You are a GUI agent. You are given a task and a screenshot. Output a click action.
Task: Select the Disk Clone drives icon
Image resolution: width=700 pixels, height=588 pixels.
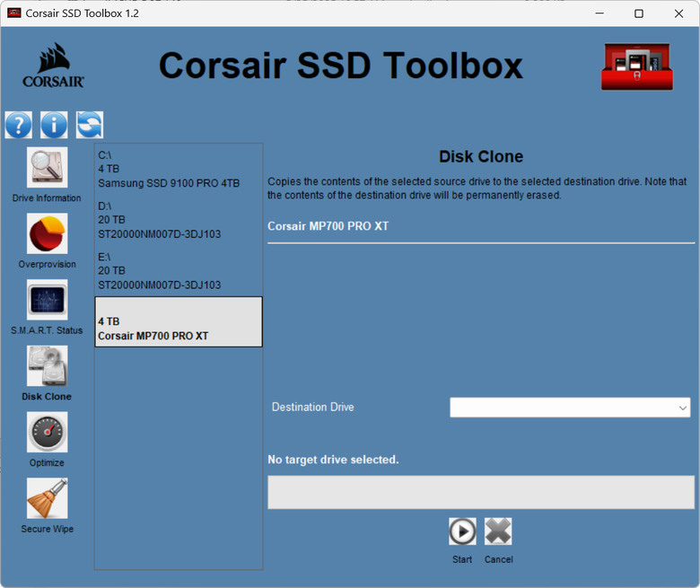(47, 365)
